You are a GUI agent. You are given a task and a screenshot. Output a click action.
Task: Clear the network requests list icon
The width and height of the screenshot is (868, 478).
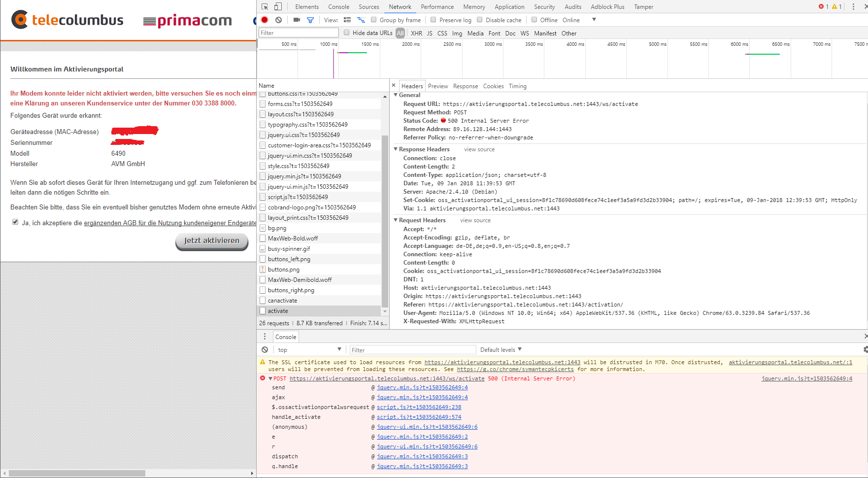pos(278,20)
